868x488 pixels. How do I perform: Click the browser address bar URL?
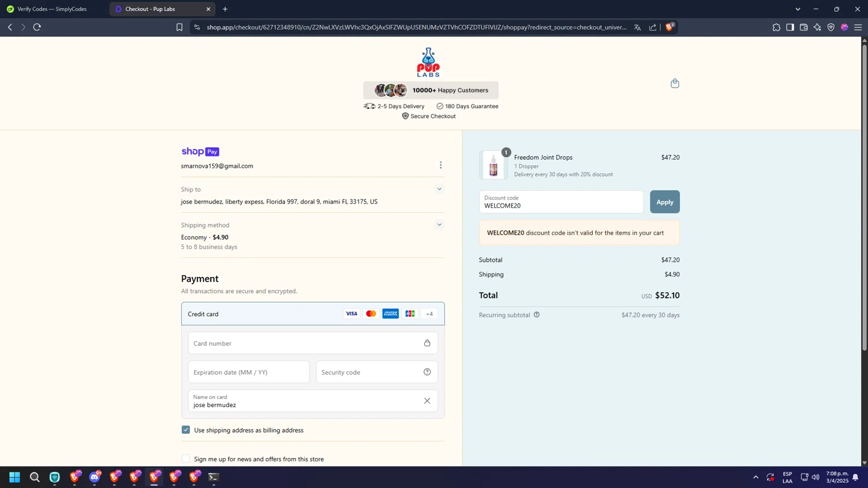[x=416, y=27]
